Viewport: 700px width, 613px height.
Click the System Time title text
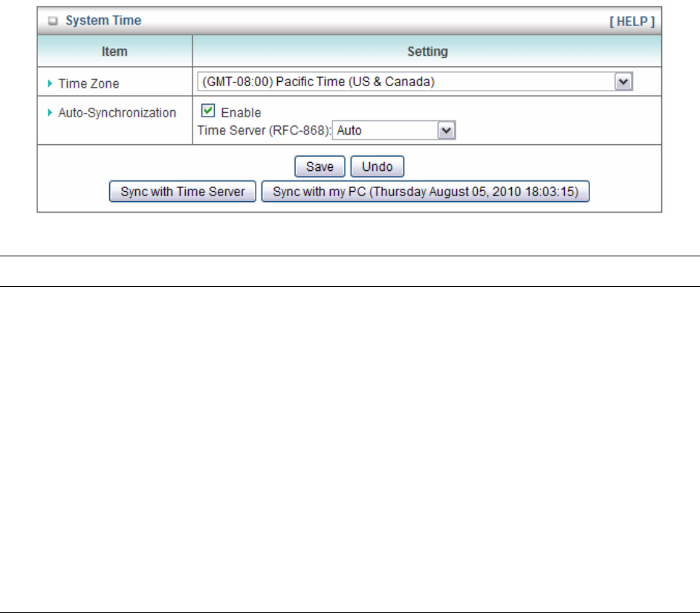pos(103,22)
